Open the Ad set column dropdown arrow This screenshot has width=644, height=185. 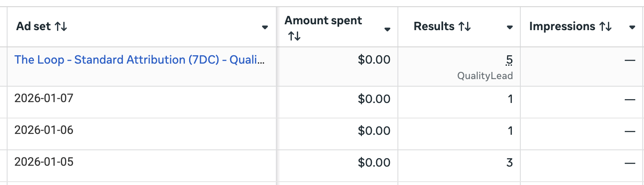[x=265, y=28]
